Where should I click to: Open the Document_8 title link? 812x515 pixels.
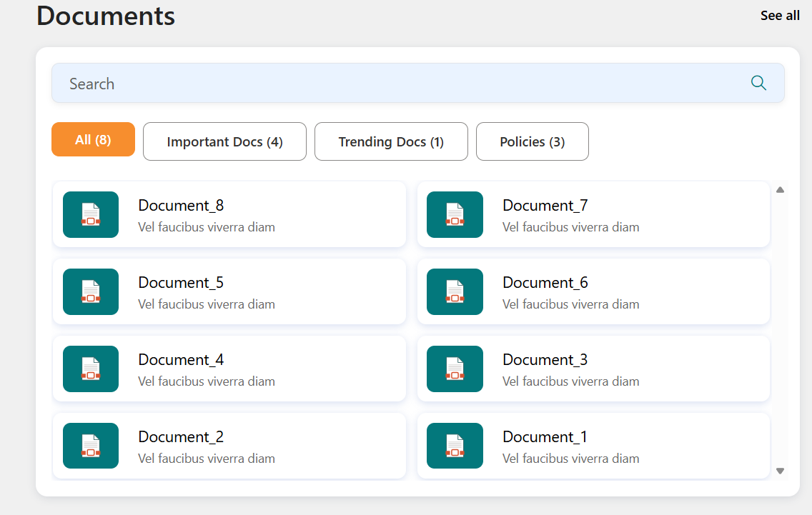181,206
